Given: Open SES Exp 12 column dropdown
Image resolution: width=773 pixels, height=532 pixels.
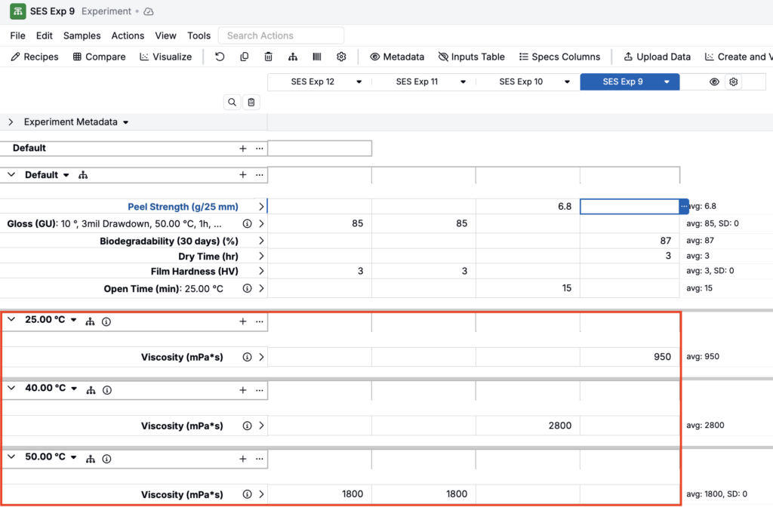Looking at the screenshot, I should pos(359,81).
